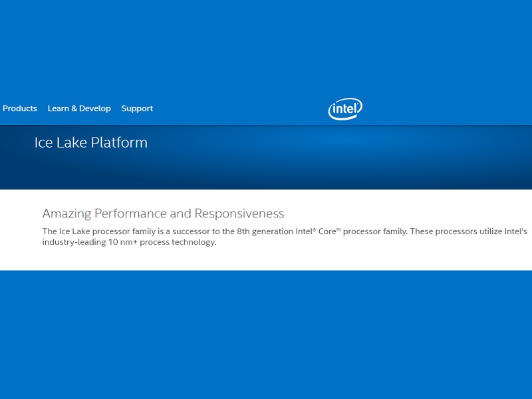Click the Ice Lake Platform banner heading
Screen dimensions: 532x399
click(90, 142)
